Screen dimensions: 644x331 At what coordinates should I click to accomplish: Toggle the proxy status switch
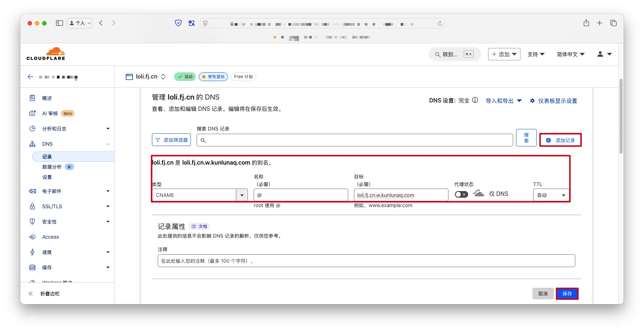point(461,194)
